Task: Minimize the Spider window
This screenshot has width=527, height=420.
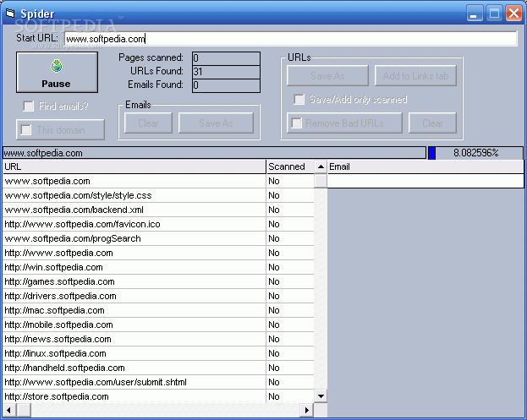Action: coord(475,14)
